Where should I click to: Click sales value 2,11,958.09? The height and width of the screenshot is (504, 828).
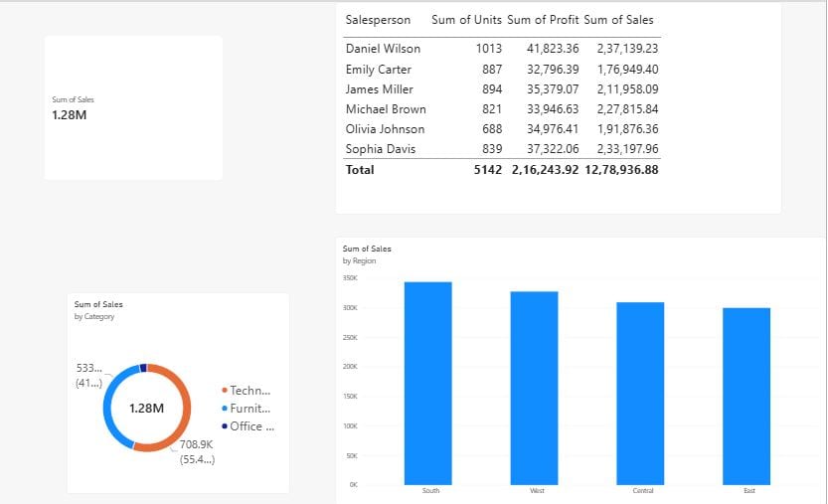click(627, 89)
